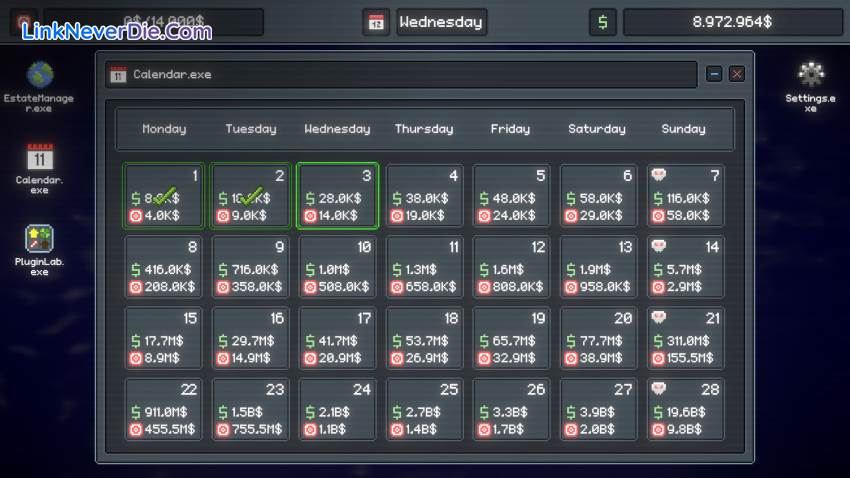Close the Calendar.exe window
Screen dimensions: 850x478
(736, 74)
